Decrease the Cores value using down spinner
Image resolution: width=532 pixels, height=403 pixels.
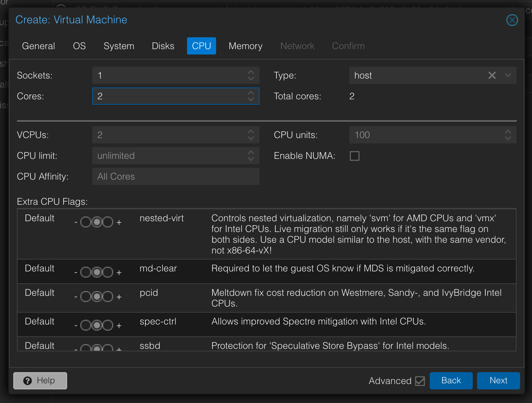pyautogui.click(x=251, y=99)
